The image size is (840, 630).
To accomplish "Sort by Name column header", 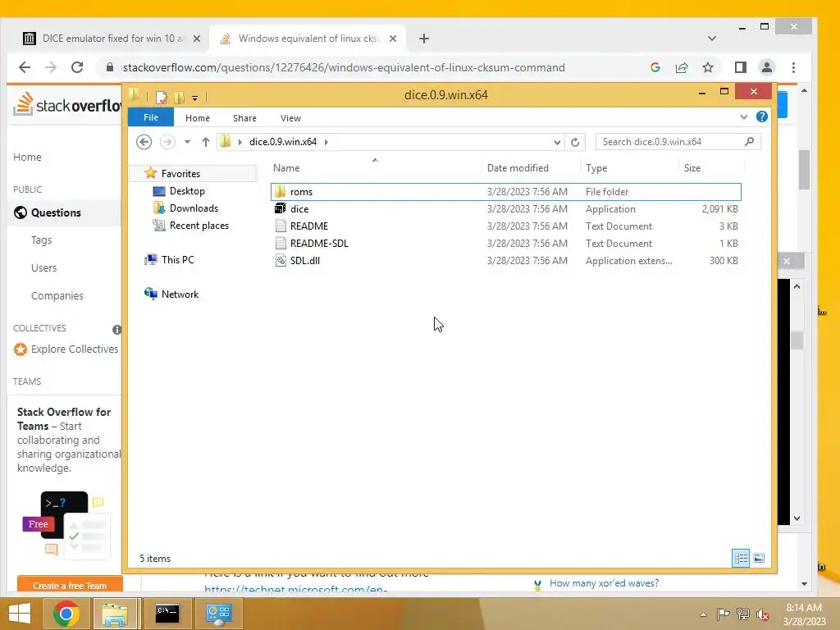I will 376,167.
